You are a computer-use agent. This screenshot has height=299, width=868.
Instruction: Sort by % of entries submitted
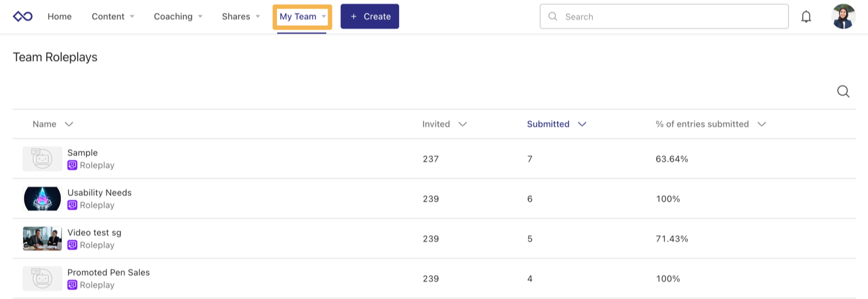[x=710, y=124]
